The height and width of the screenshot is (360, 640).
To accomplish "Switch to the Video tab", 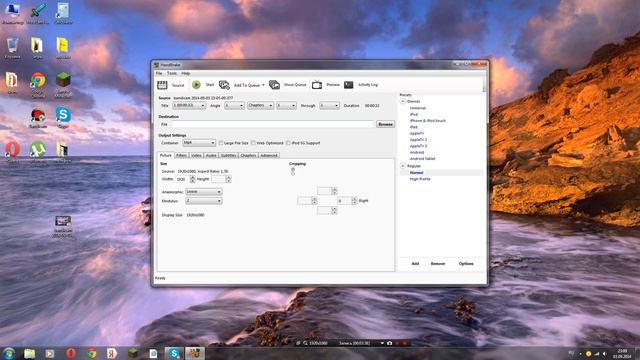I will tap(196, 156).
